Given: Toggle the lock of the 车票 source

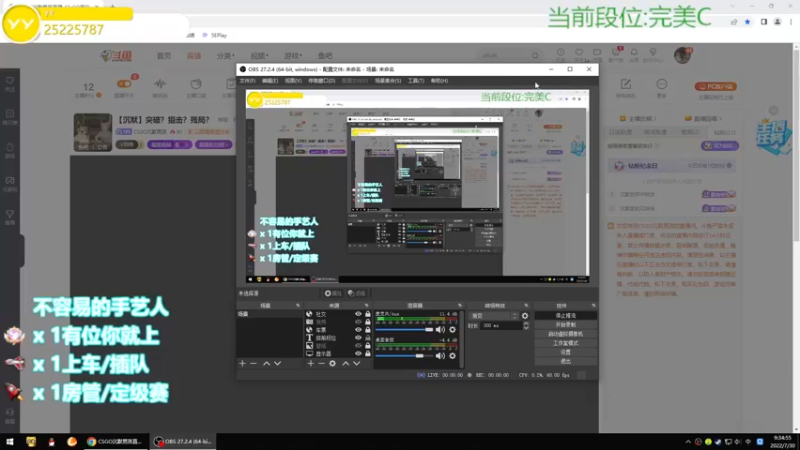Looking at the screenshot, I should 367,330.
